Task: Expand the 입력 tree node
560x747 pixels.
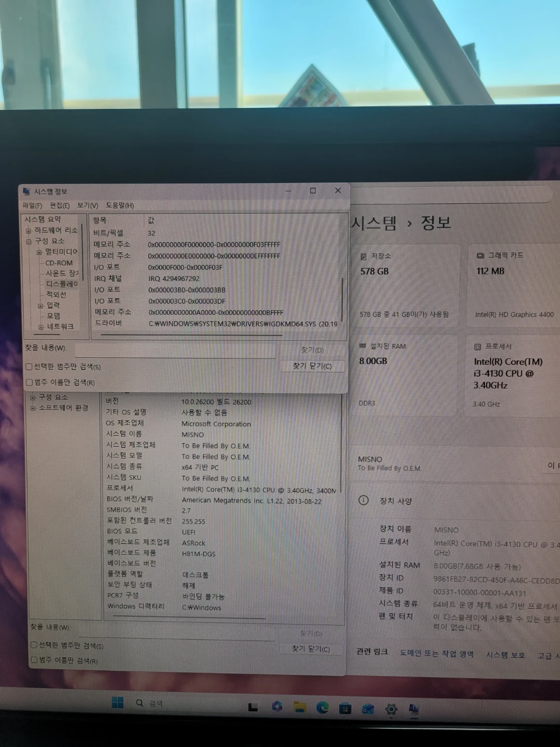Action: 41,305
